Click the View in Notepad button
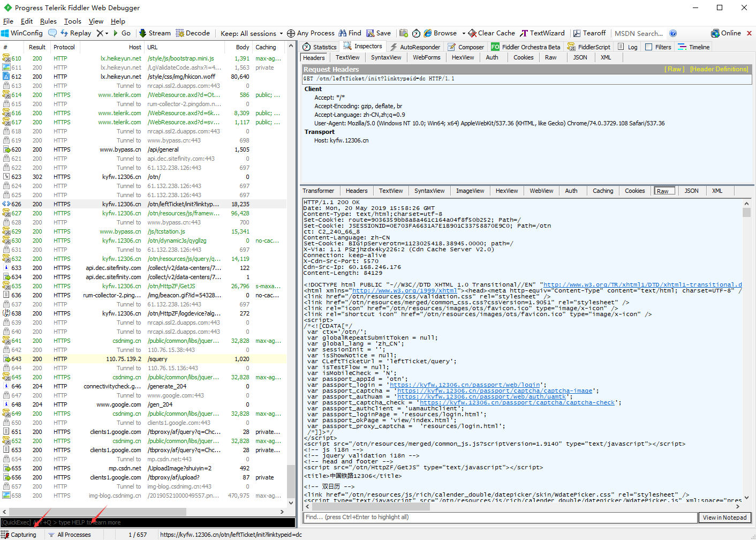Viewport: 756px width, 540px height. 724,517
